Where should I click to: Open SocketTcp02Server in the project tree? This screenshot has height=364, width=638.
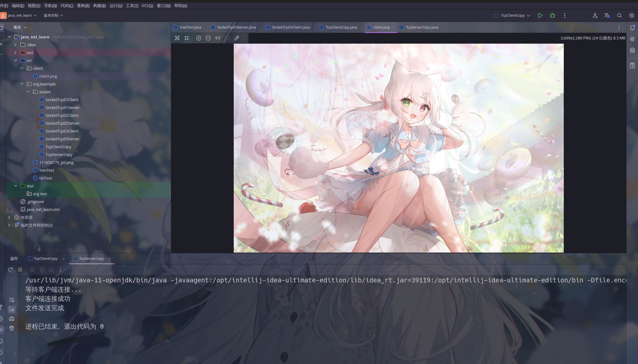point(62,123)
